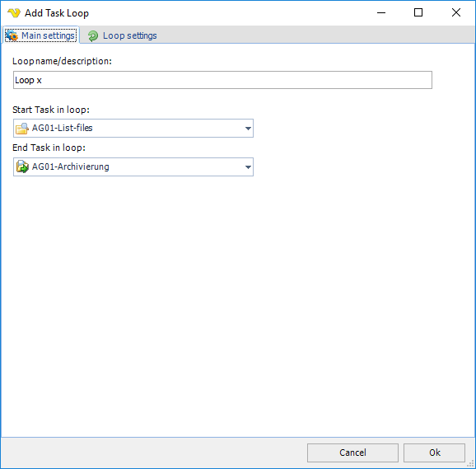Open the combo box showing AG01-Archivierung

pos(133,166)
